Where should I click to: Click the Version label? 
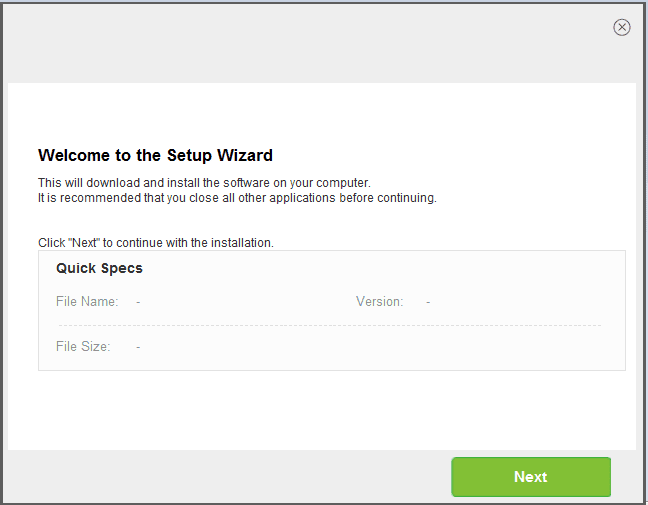pyautogui.click(x=379, y=301)
